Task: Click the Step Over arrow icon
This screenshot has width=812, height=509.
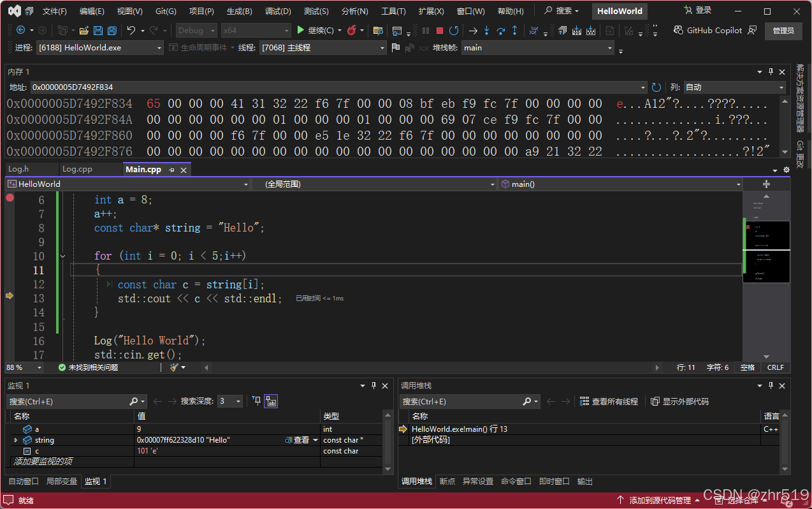Action: (500, 30)
